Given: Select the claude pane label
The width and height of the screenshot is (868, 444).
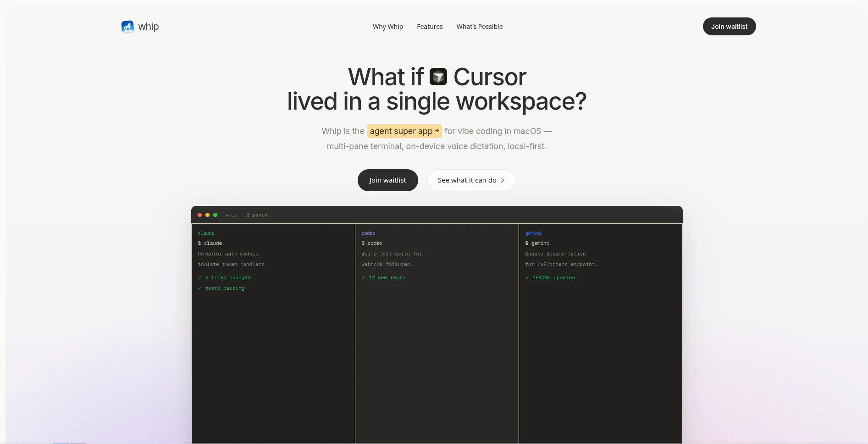Looking at the screenshot, I should [206, 233].
